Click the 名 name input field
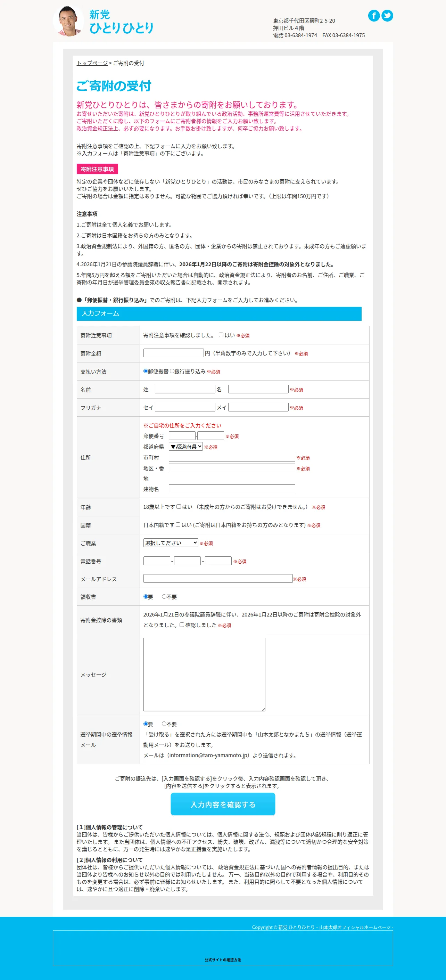Screen dimensions: 446x980 (x=258, y=389)
